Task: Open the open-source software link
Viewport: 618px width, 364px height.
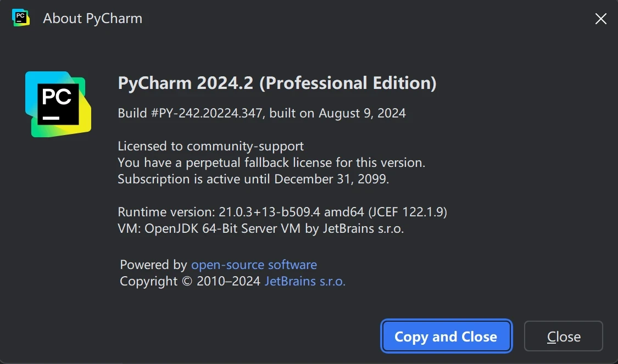Action: [254, 265]
